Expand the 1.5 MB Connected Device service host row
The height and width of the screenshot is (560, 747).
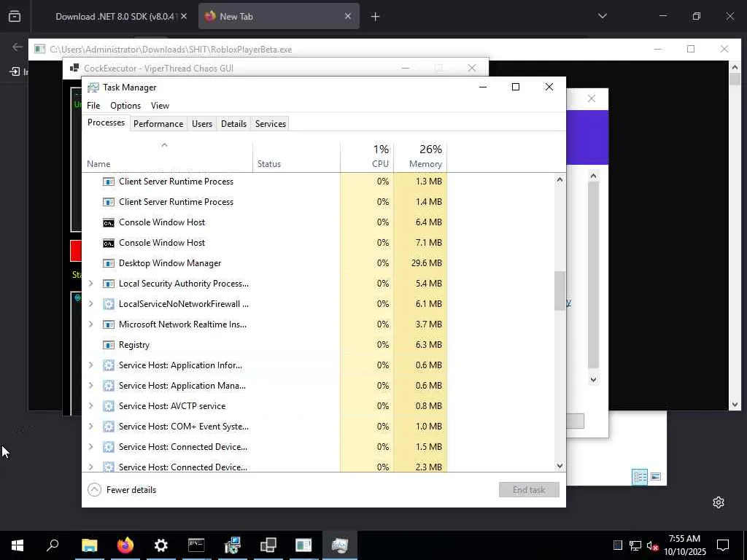[91, 447]
